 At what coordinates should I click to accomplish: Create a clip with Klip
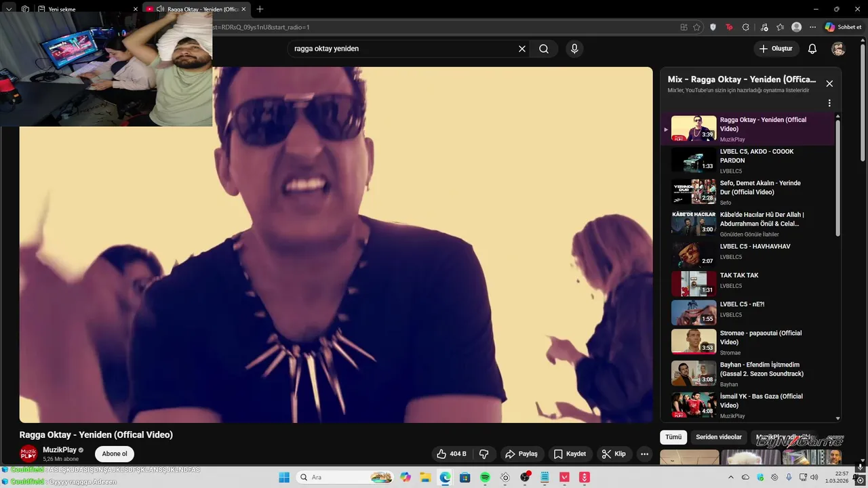click(614, 454)
